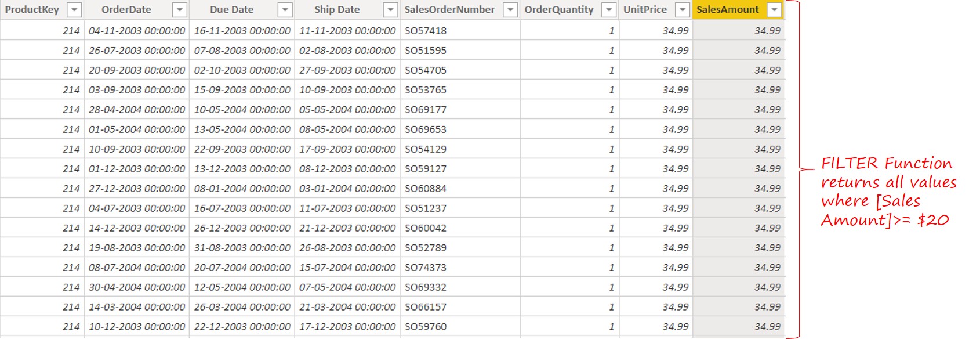Screen dimensions: 980x339
Task: Open the ProductKey column filter dropdown
Action: [75, 10]
